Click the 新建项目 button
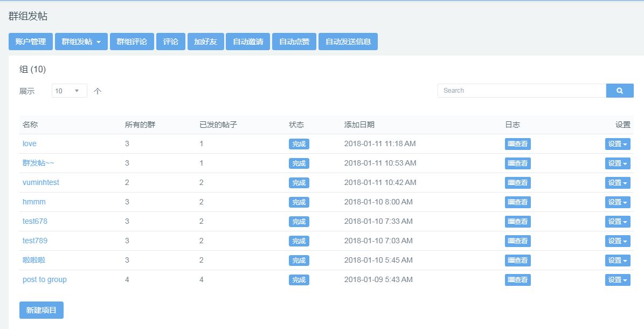644x329 pixels. tap(41, 310)
